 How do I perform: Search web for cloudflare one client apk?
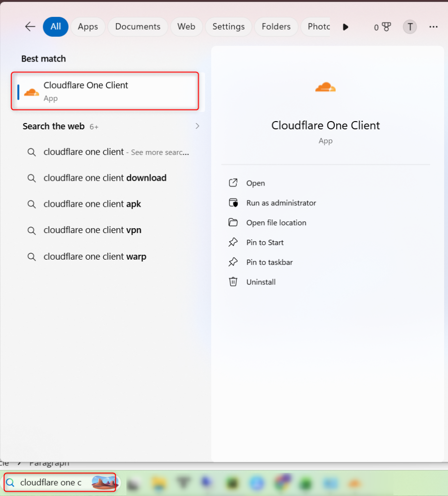point(108,204)
